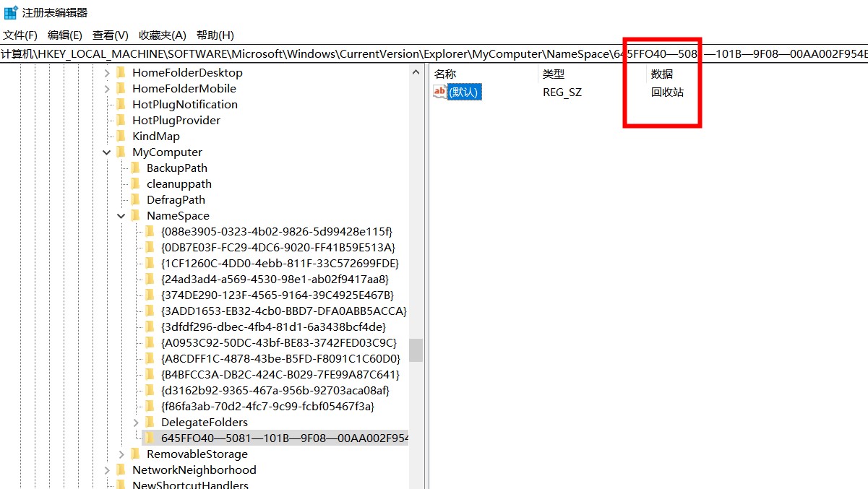Click the REG_SZ string value icon
Viewport: 868px width, 489px height.
(440, 92)
